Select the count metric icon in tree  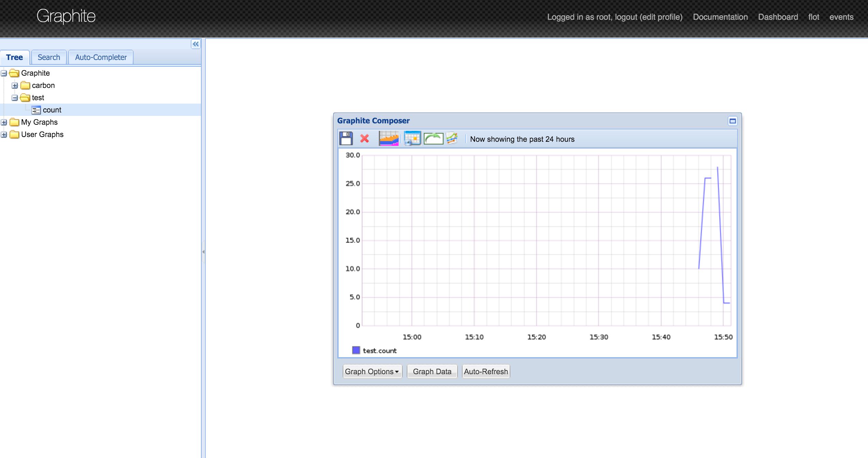point(36,110)
